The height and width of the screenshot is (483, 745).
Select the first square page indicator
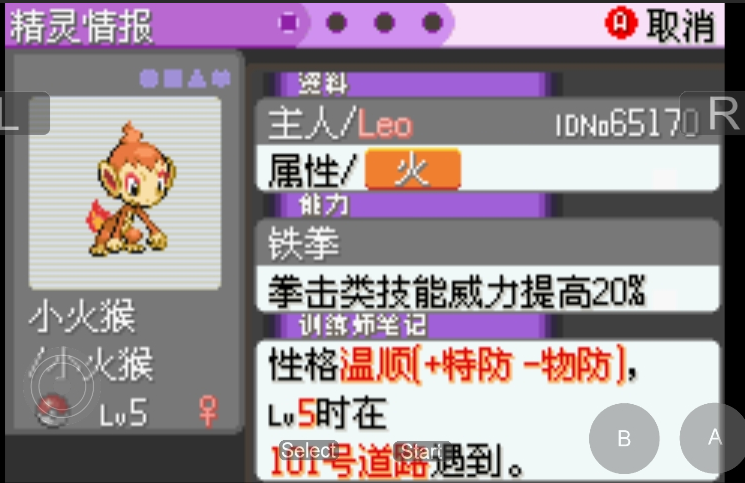(x=288, y=22)
